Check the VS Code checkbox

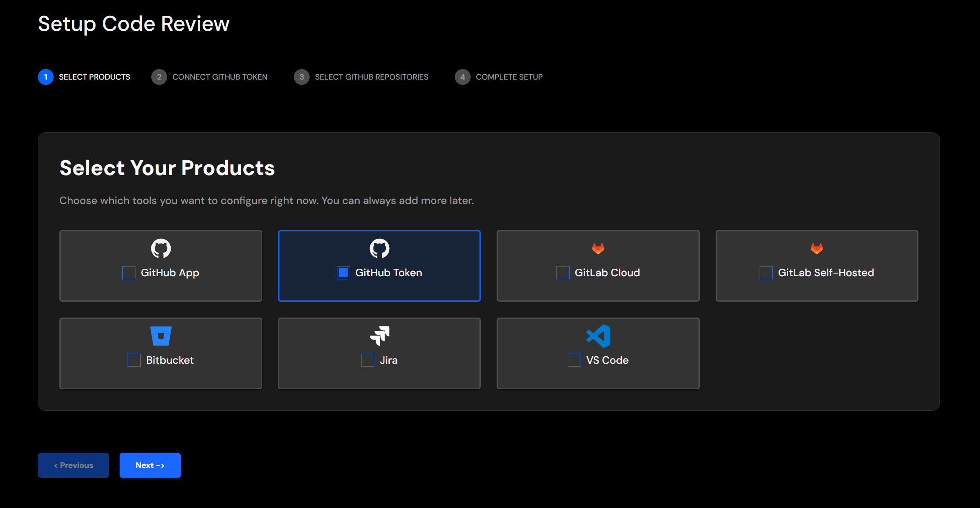point(574,360)
